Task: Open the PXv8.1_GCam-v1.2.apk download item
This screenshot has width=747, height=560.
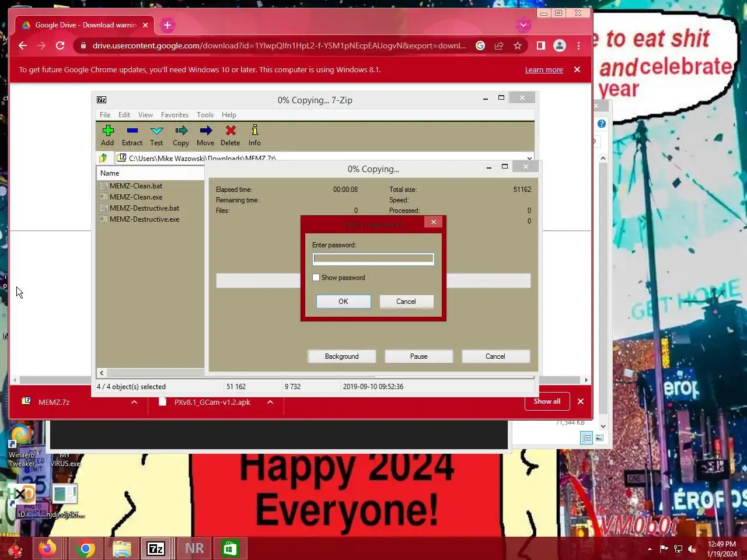Action: [x=212, y=402]
